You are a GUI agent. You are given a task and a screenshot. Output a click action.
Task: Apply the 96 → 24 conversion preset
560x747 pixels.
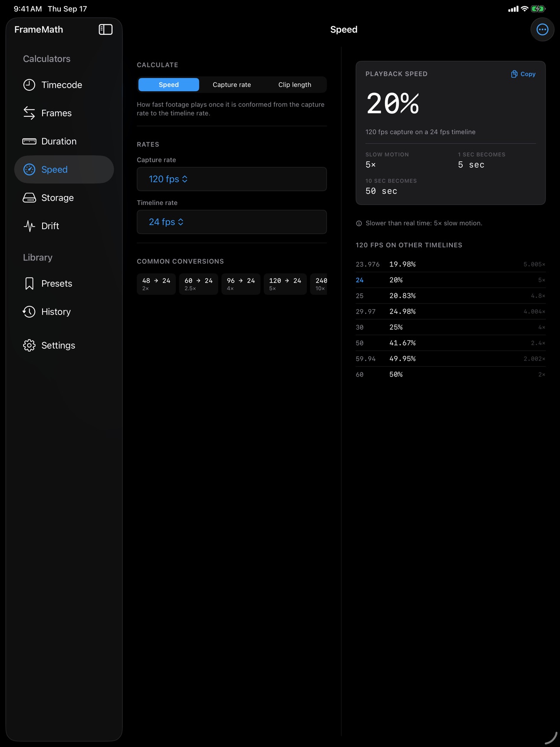point(241,284)
